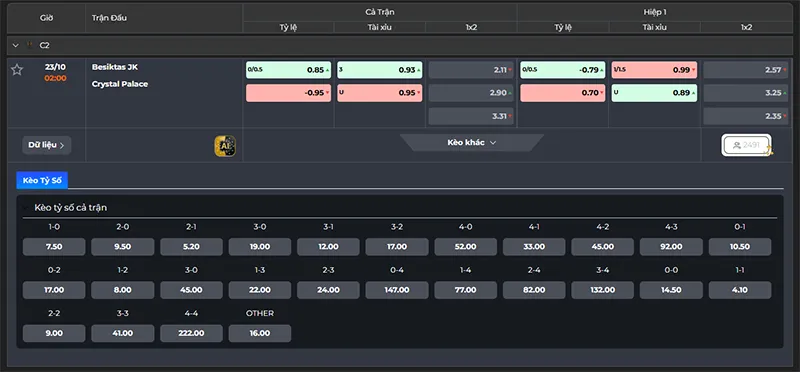Select the Kèo Tỷ Số tab

[42, 180]
